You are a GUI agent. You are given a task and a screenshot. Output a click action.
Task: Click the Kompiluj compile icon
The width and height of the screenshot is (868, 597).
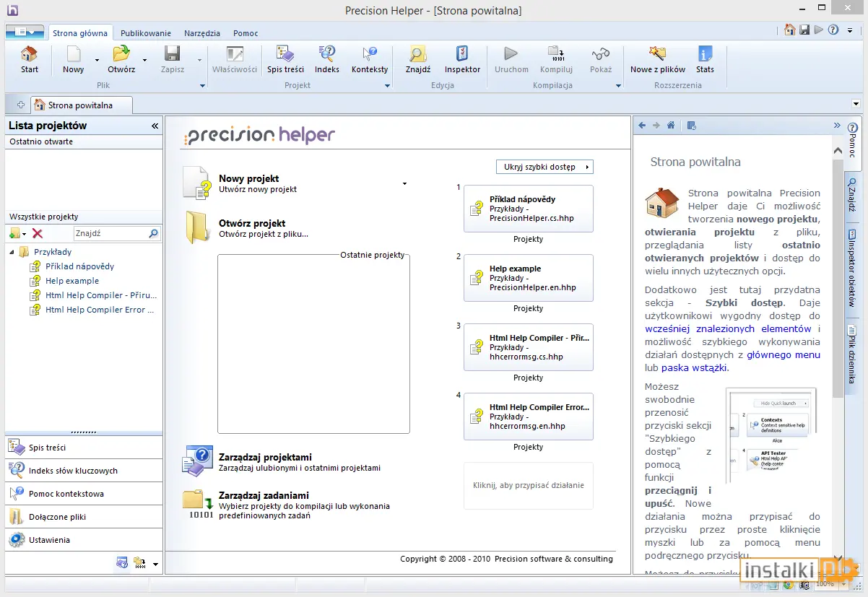pyautogui.click(x=556, y=54)
